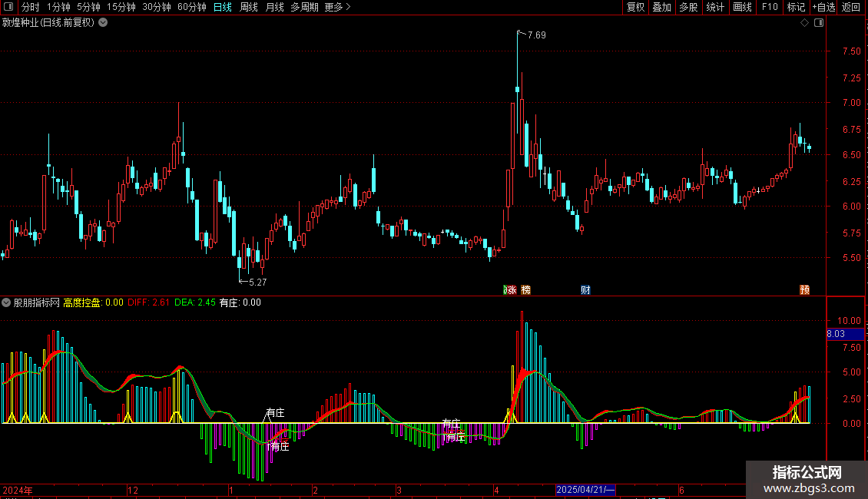
Task: Click the 2024年 label on time axis
Action: (18, 490)
